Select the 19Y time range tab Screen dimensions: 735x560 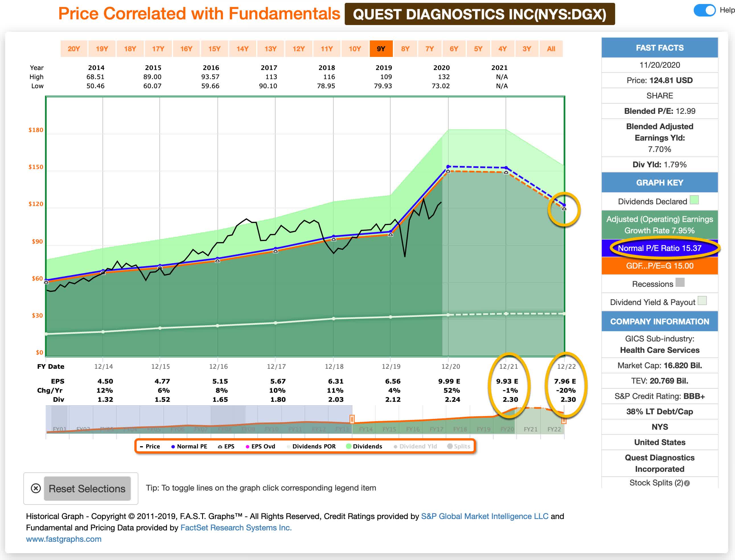[102, 49]
